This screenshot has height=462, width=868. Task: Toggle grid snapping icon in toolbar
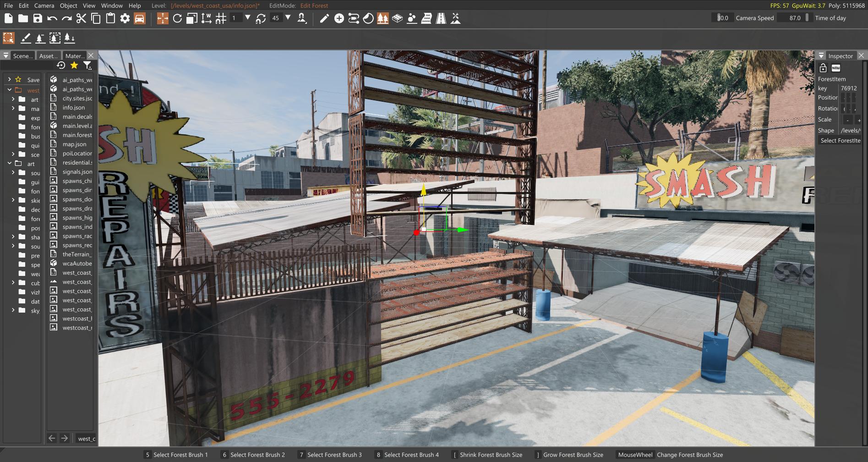(x=221, y=18)
